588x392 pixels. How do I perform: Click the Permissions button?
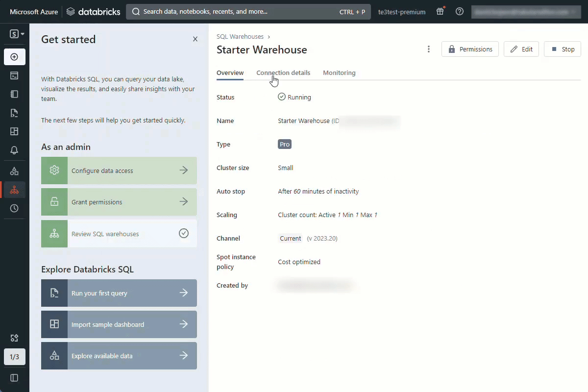(x=470, y=49)
